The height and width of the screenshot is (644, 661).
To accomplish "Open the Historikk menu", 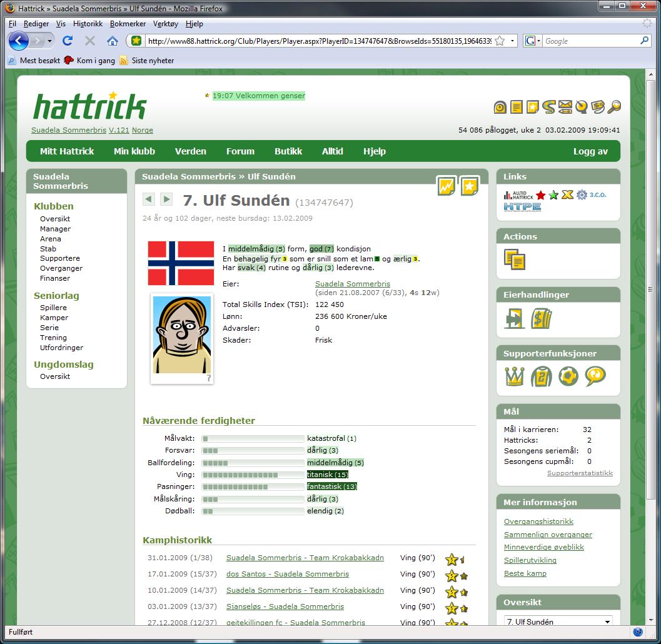I will tap(88, 24).
